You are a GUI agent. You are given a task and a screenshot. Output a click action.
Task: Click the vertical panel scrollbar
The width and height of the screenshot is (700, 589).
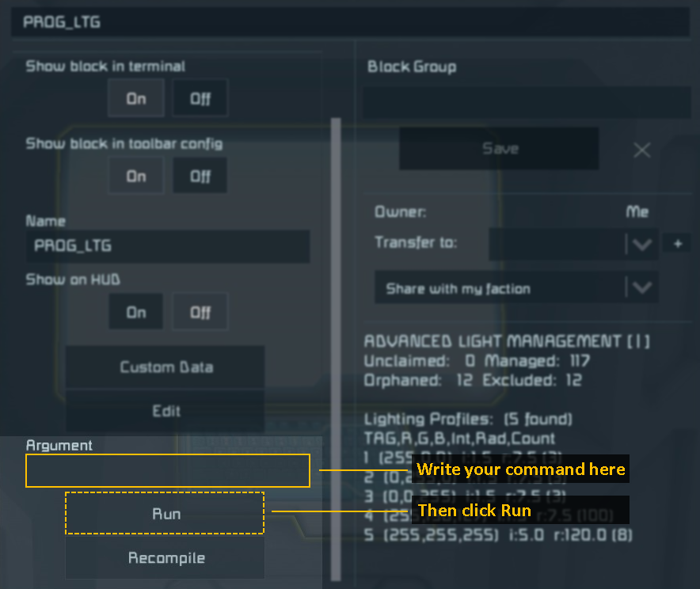click(x=336, y=348)
